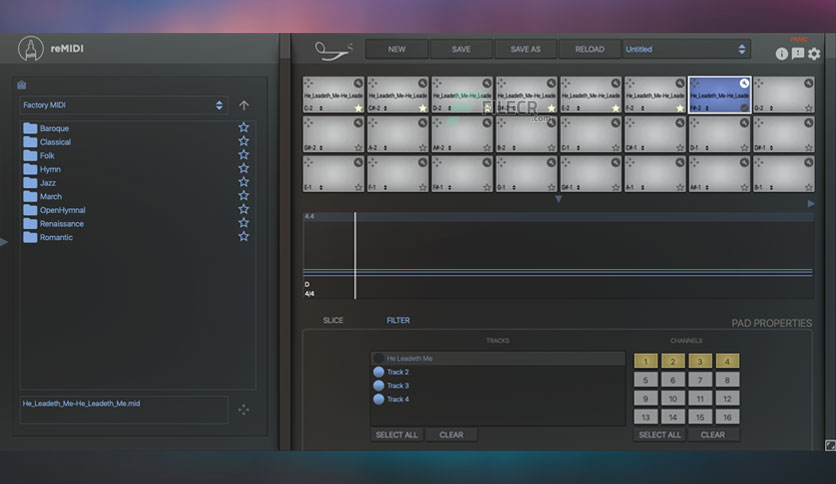The width and height of the screenshot is (836, 484).
Task: Enable the gray channel 10 button
Action: tap(673, 398)
